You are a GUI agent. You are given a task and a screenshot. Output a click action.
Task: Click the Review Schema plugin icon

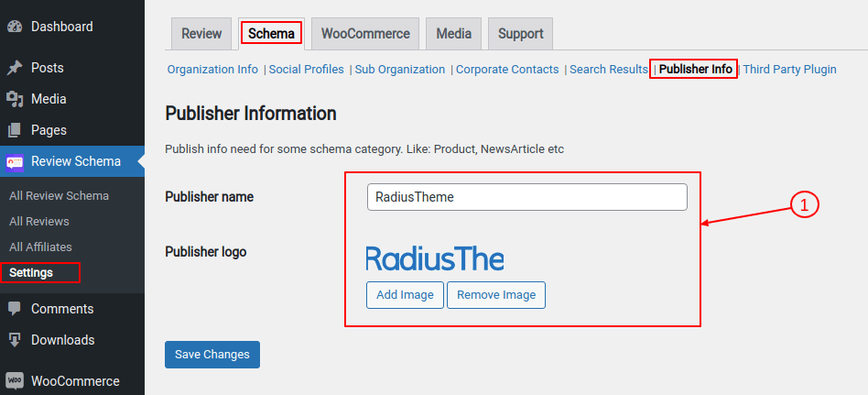point(15,162)
